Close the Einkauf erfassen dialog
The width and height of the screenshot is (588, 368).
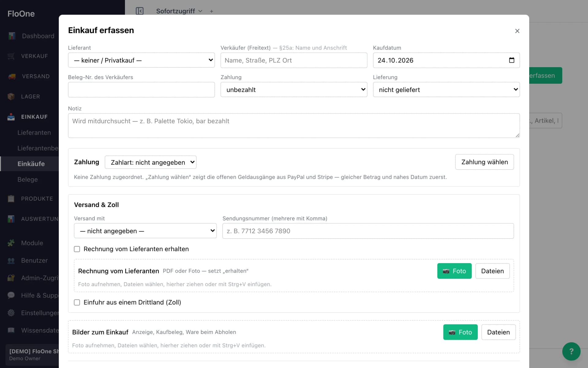tap(517, 31)
